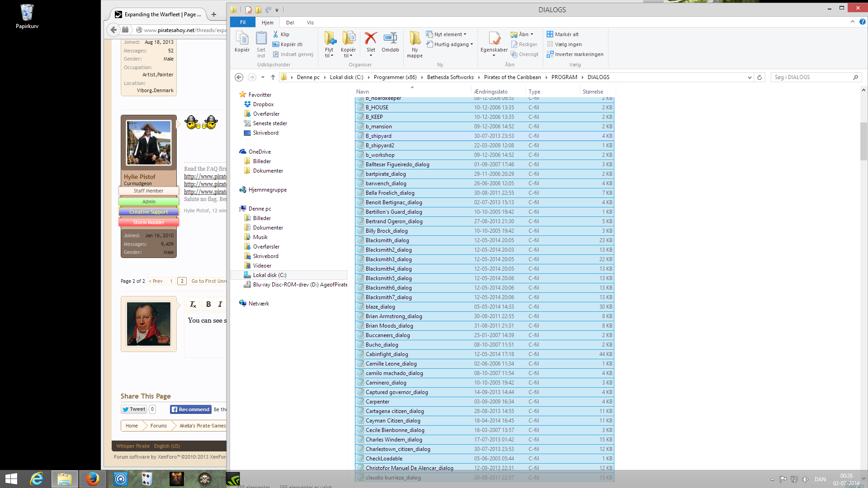
Task: Click Inverter markeringen
Action: [575, 54]
